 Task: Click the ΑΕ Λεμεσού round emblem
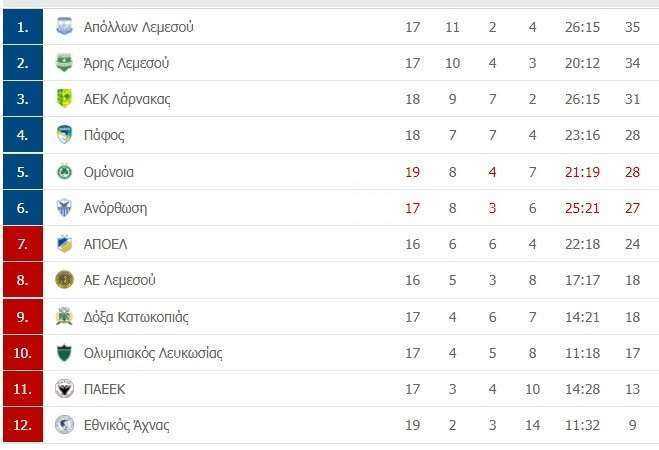pos(64,280)
